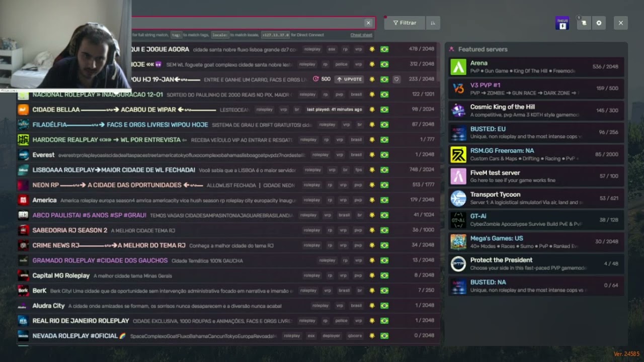Open the user profile avatar
Image resolution: width=644 pixels, height=362 pixels.
coord(562,23)
